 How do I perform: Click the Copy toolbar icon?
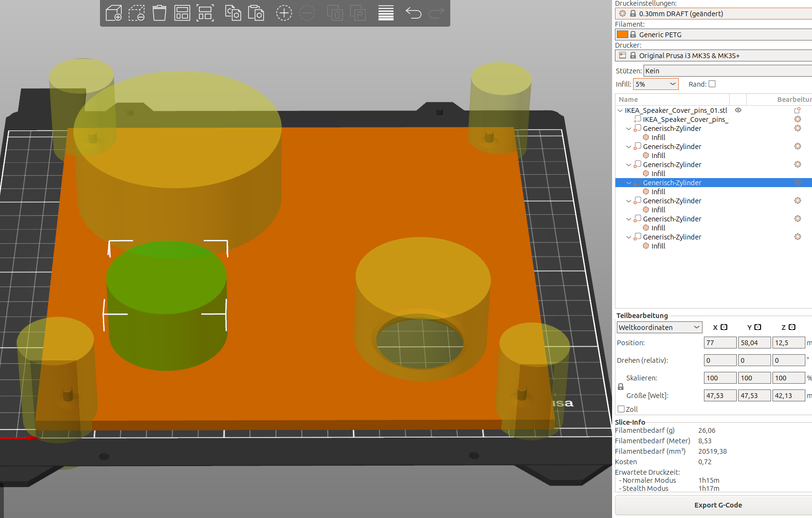(233, 13)
